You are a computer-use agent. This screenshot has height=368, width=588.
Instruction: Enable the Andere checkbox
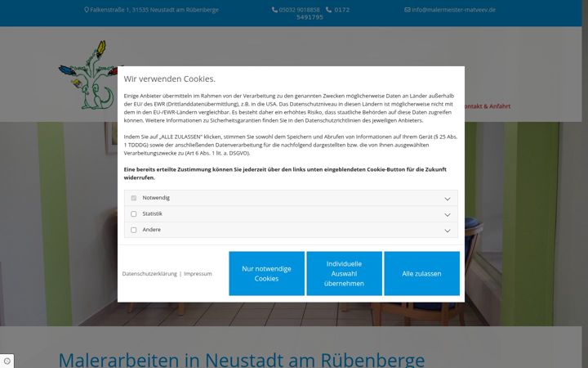point(133,230)
